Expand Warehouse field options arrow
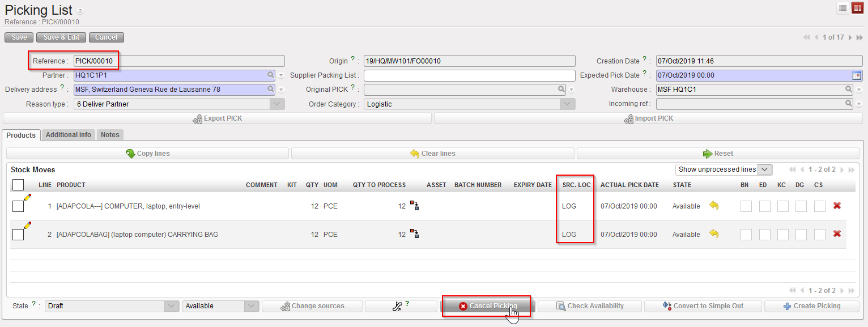The image size is (868, 327). (x=860, y=90)
